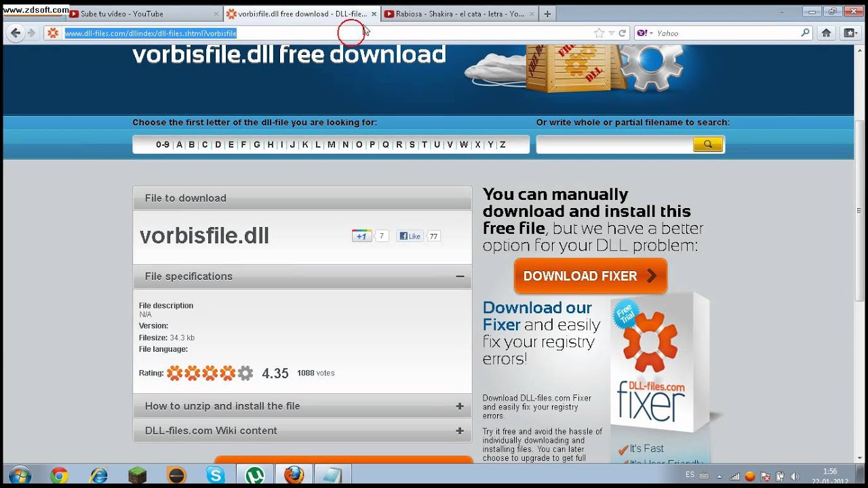The image size is (868, 488).
Task: Browse DLL files starting with H
Action: [271, 144]
